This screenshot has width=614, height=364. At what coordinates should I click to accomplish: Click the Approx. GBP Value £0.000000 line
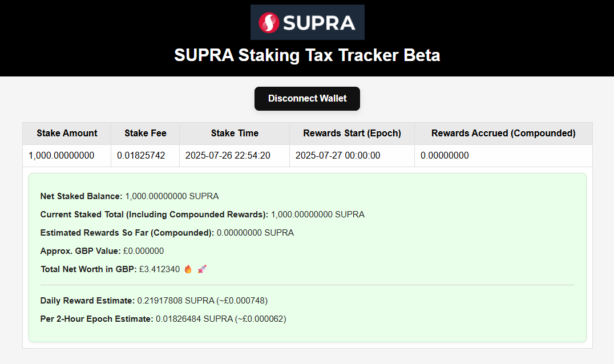click(102, 251)
